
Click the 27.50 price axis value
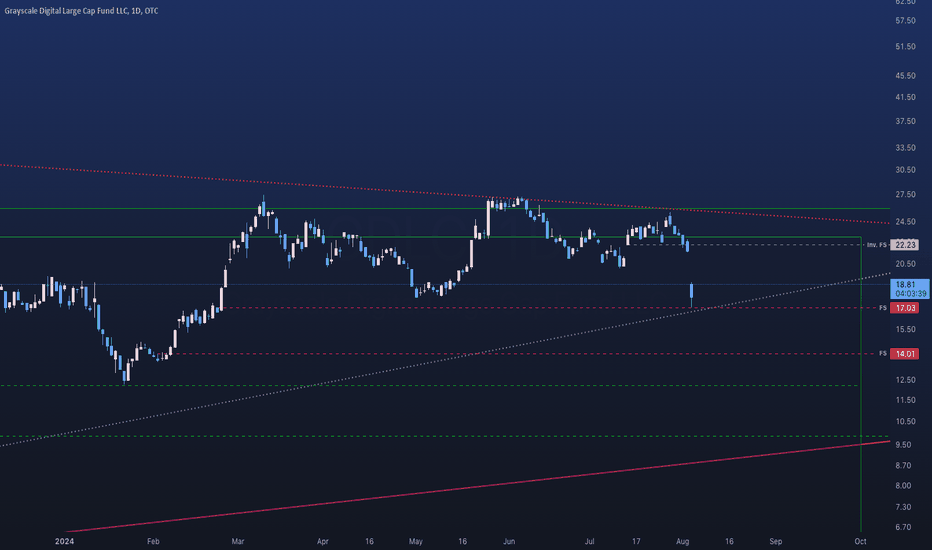[x=905, y=194]
